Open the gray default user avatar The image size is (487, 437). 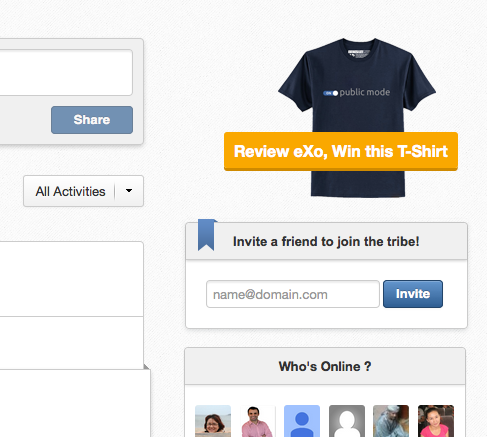(x=347, y=421)
